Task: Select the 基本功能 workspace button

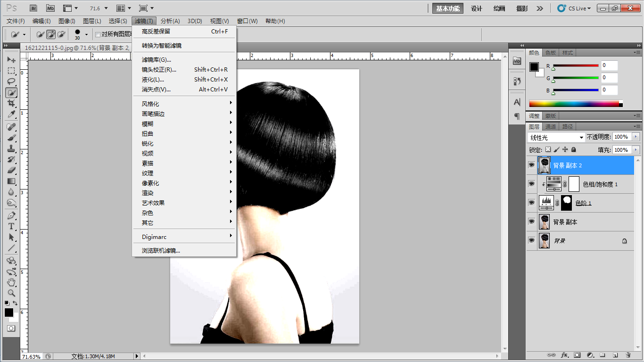Action: point(448,8)
